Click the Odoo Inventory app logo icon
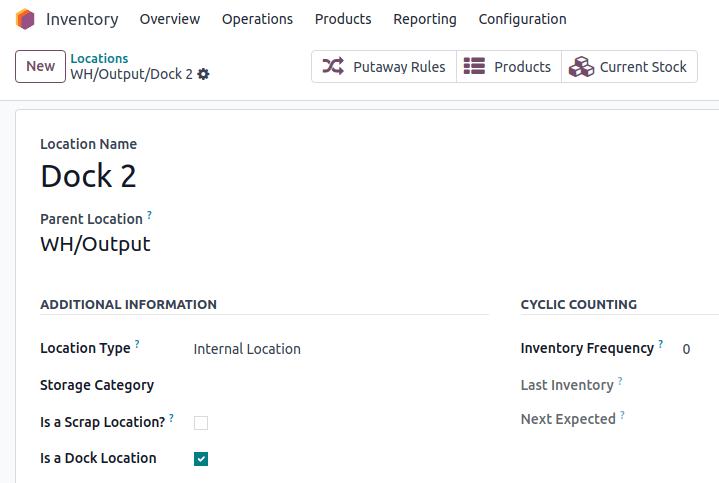 pos(25,19)
